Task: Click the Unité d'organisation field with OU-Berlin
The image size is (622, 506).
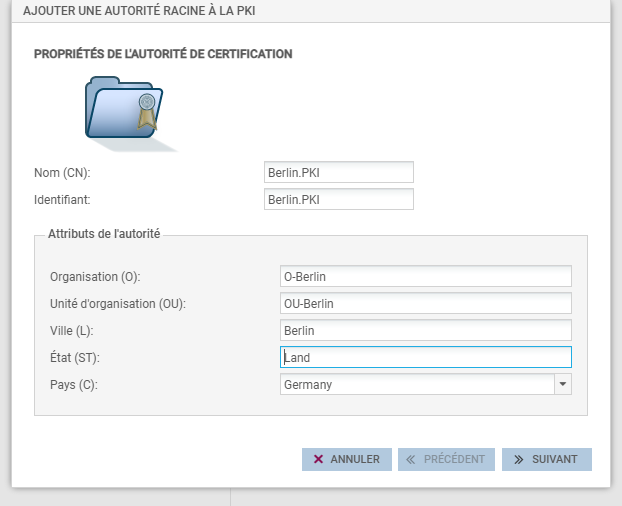Action: coord(426,303)
